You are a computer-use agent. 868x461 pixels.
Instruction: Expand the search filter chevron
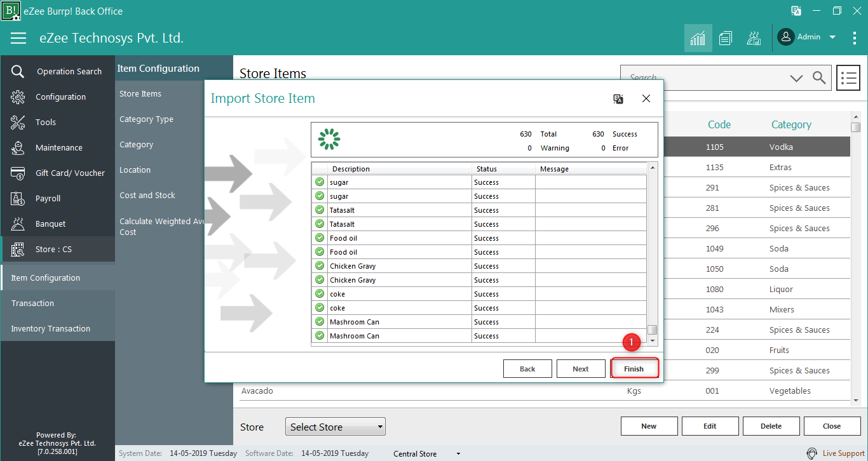tap(796, 78)
